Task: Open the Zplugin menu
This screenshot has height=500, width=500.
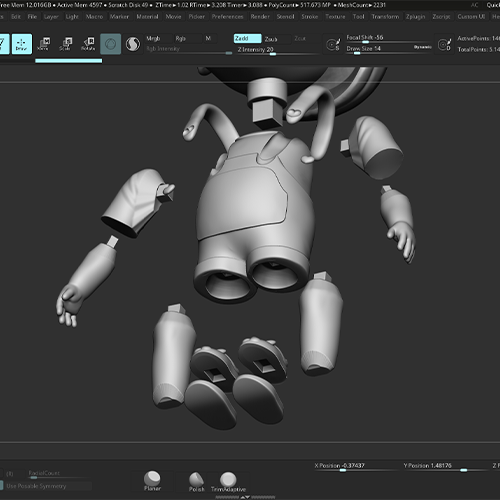Action: [415, 16]
